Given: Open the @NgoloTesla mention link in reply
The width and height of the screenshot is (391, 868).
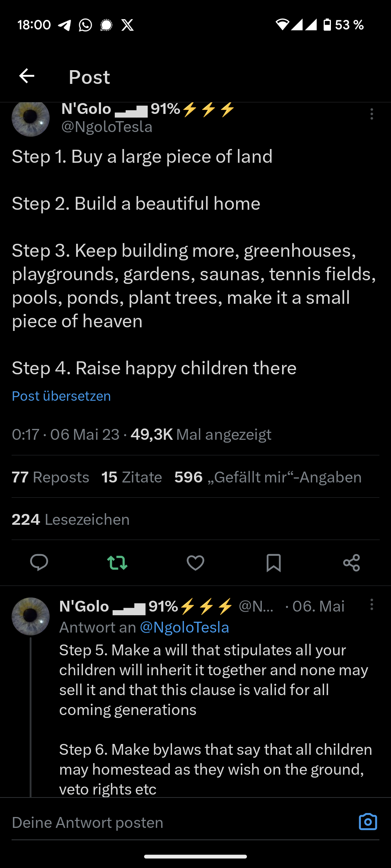Looking at the screenshot, I should pyautogui.click(x=184, y=627).
